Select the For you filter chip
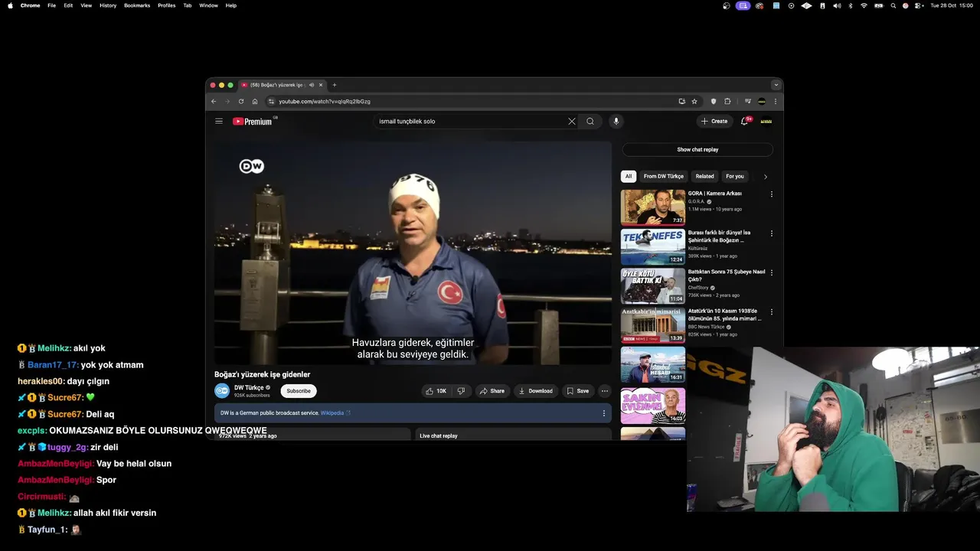Screen dimensions: 980x551 (735, 176)
